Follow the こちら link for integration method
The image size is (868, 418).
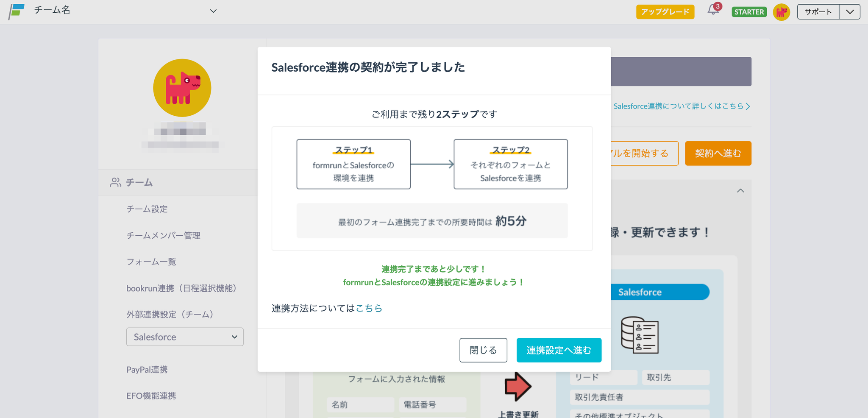tap(369, 308)
